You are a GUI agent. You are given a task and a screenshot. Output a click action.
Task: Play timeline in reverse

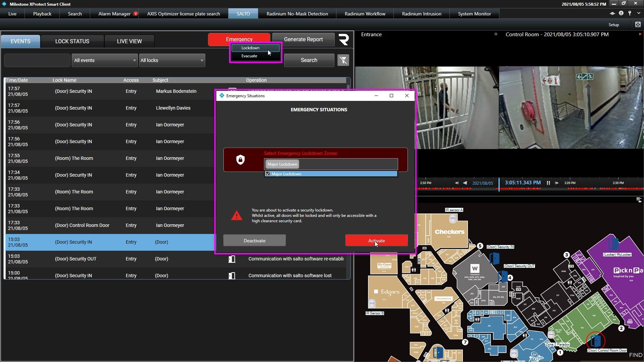tap(465, 183)
